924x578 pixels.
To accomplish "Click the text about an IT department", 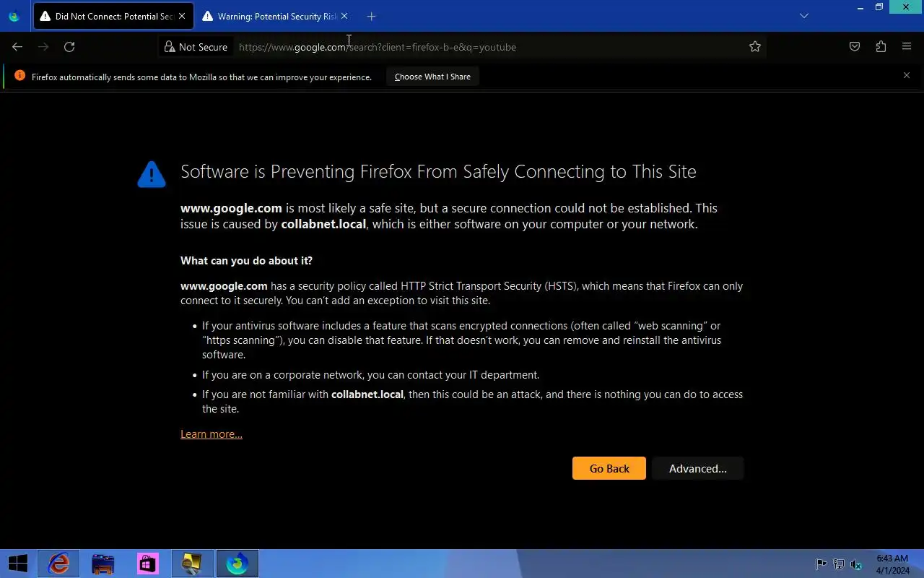I will pyautogui.click(x=370, y=375).
